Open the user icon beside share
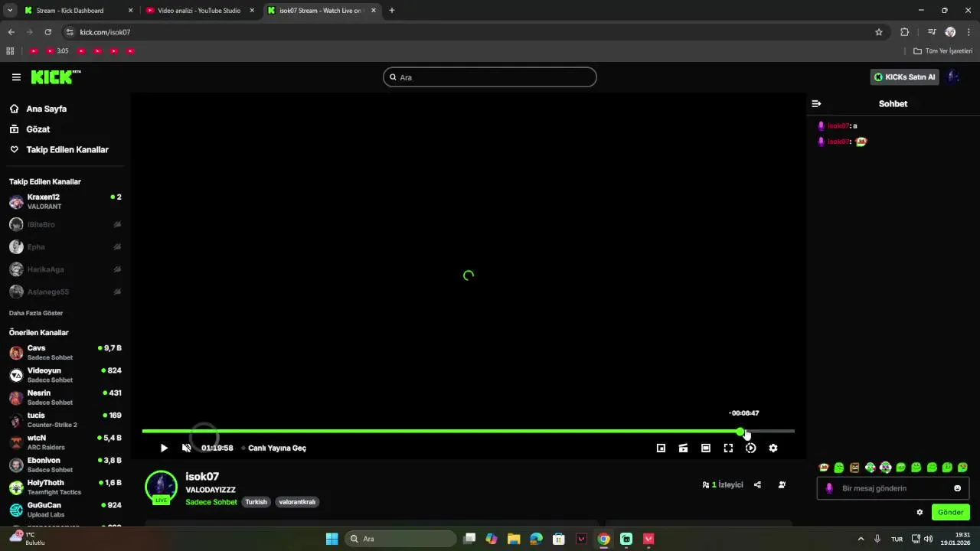The width and height of the screenshot is (980, 551). click(782, 484)
